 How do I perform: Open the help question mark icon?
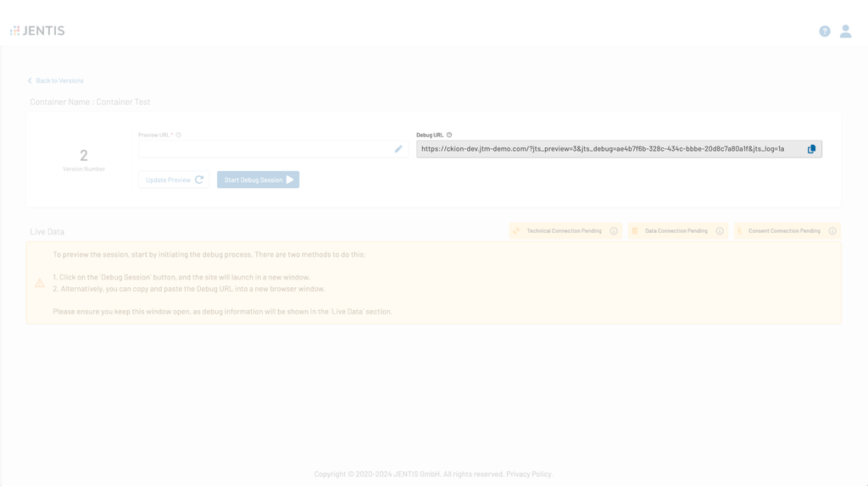825,31
